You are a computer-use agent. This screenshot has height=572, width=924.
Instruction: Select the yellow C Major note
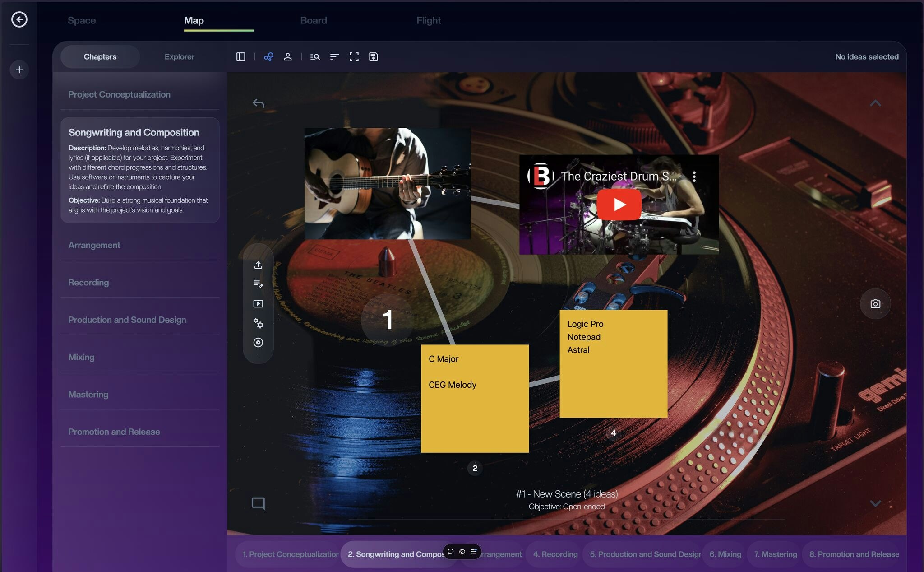click(475, 399)
